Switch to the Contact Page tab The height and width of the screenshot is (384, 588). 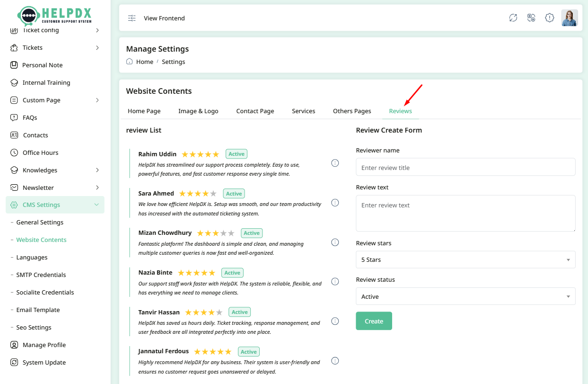click(255, 111)
